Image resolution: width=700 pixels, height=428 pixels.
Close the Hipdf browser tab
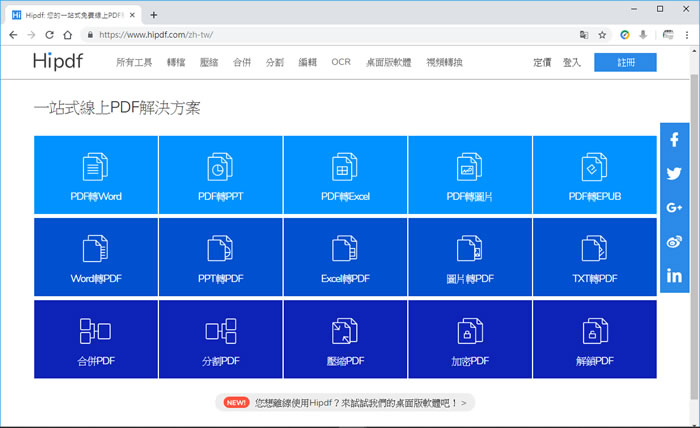(132, 15)
